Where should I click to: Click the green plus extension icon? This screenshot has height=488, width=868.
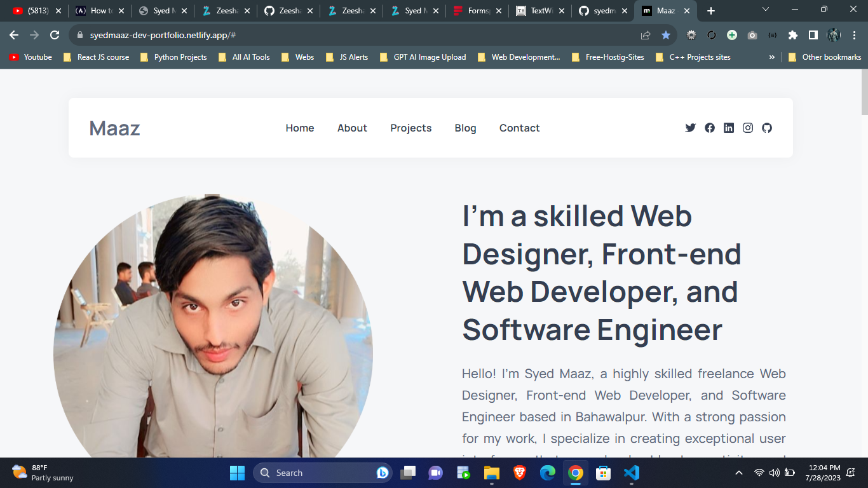click(732, 35)
